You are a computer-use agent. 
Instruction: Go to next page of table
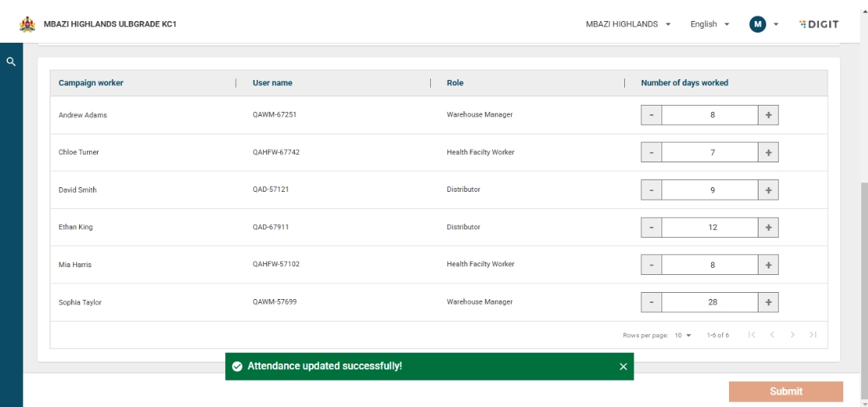point(793,335)
